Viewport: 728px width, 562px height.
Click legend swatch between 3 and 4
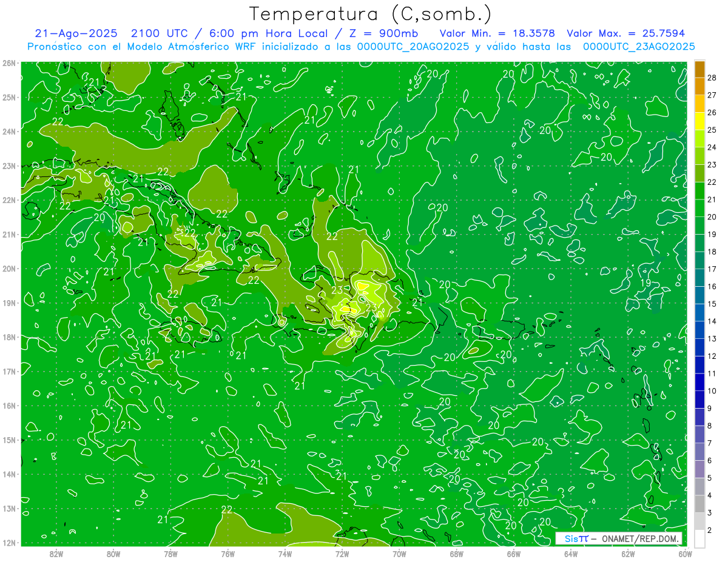[699, 504]
